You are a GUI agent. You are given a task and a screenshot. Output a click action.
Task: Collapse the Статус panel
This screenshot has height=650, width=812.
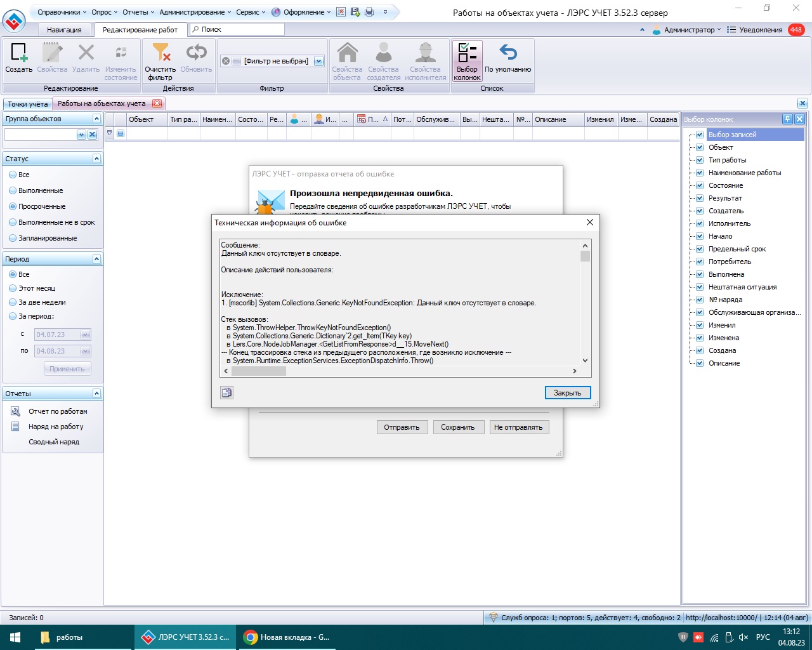coord(96,159)
